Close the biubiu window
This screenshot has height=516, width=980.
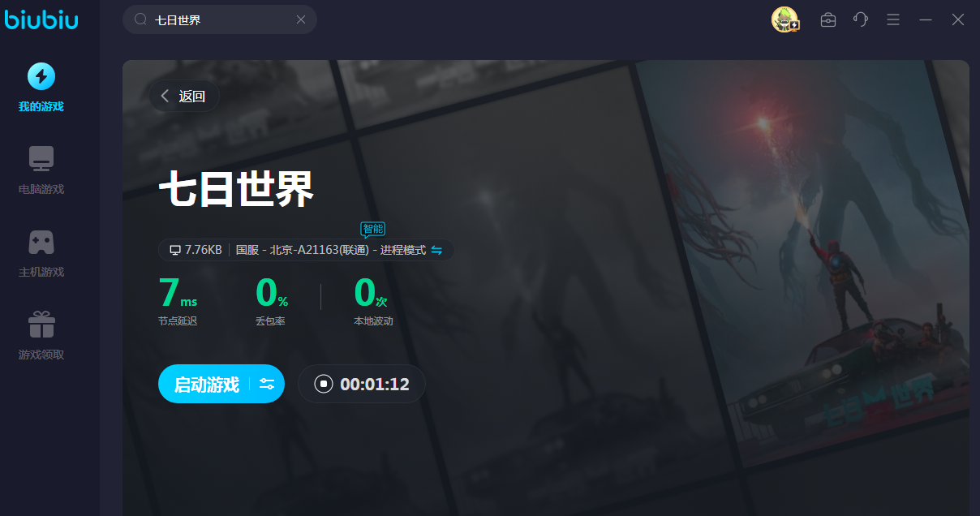coord(958,19)
